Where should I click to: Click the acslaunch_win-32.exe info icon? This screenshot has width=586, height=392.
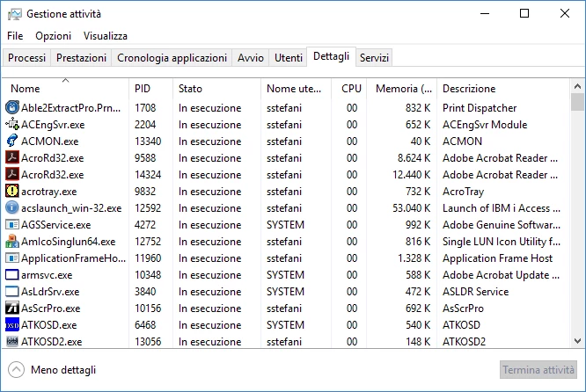click(12, 207)
